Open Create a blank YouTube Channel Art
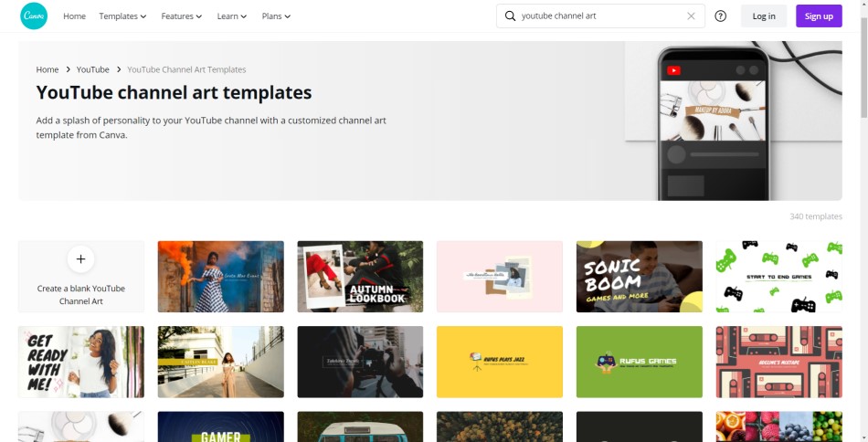This screenshot has height=442, width=868. 81,277
